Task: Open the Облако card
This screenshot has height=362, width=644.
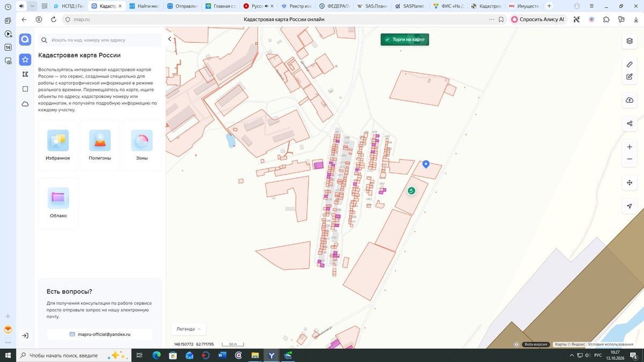Action: click(x=58, y=203)
